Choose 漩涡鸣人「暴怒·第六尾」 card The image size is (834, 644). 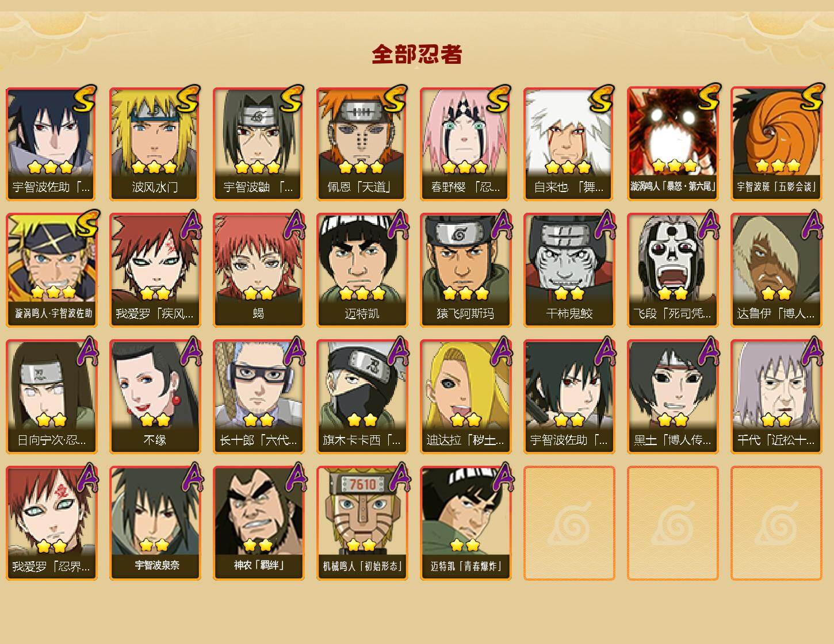[672, 144]
